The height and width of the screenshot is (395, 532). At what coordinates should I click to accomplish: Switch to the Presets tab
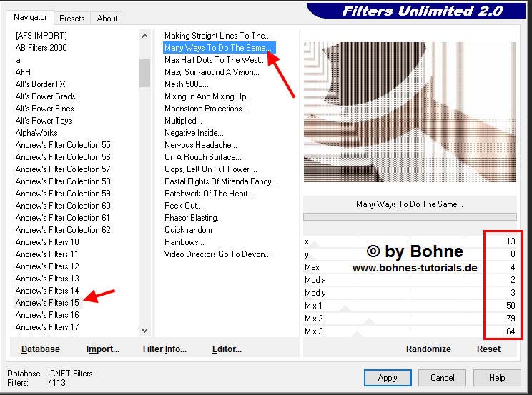point(72,19)
